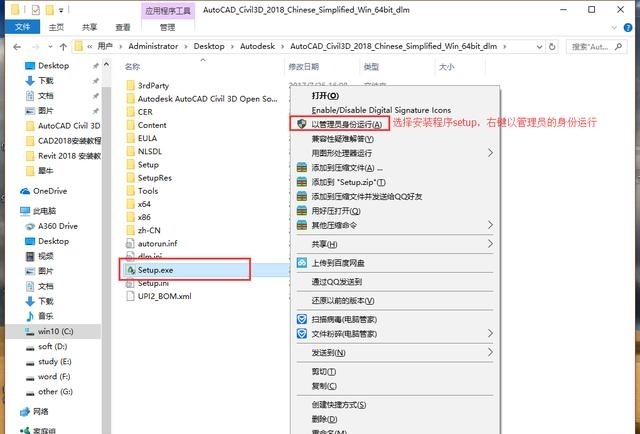Open the Explorer help icon
This screenshot has width=640, height=434.
pos(628,27)
